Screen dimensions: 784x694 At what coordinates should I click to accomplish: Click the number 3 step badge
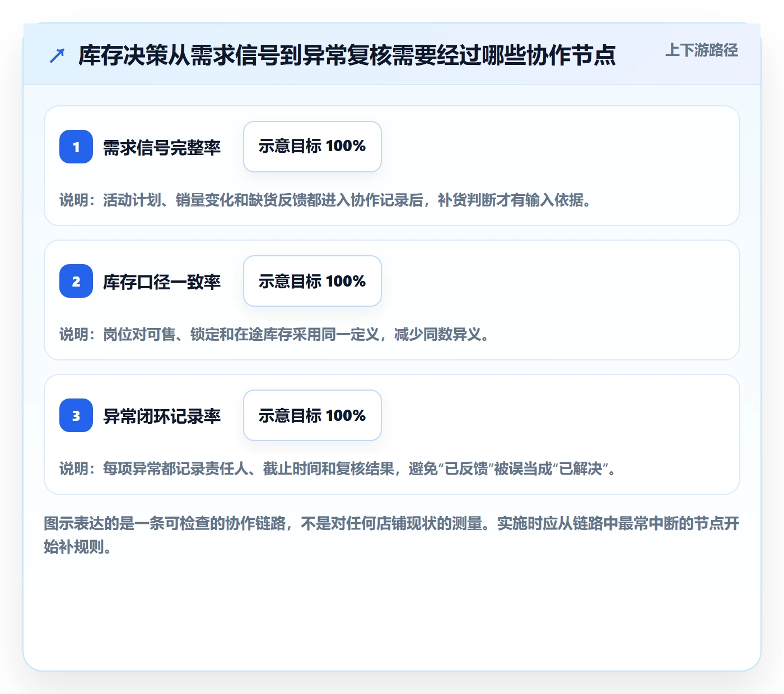pyautogui.click(x=76, y=415)
